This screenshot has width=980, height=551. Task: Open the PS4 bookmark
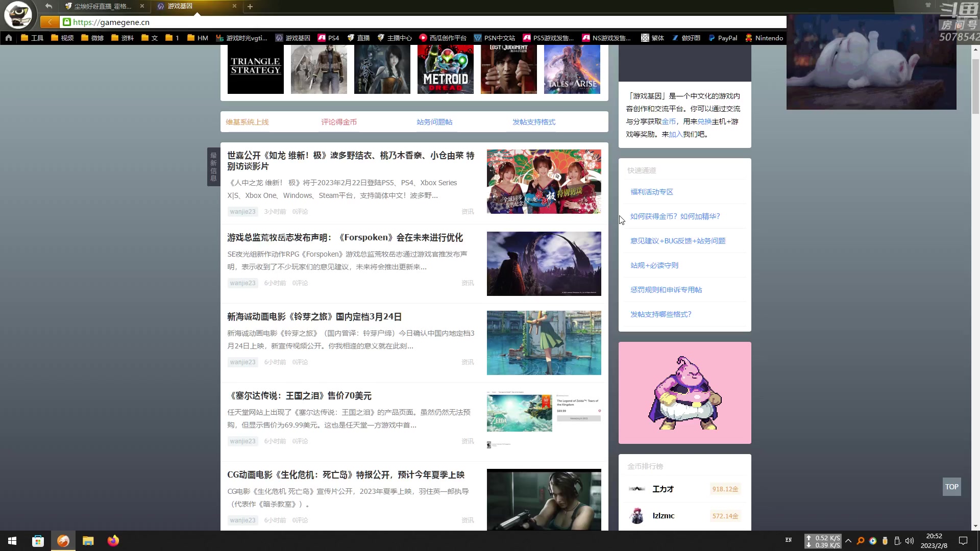click(x=329, y=38)
